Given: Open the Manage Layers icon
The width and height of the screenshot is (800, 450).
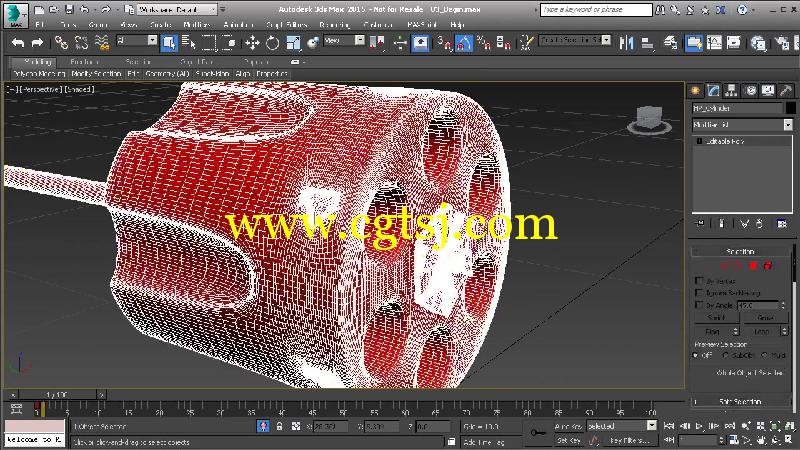Looking at the screenshot, I should pos(671,43).
